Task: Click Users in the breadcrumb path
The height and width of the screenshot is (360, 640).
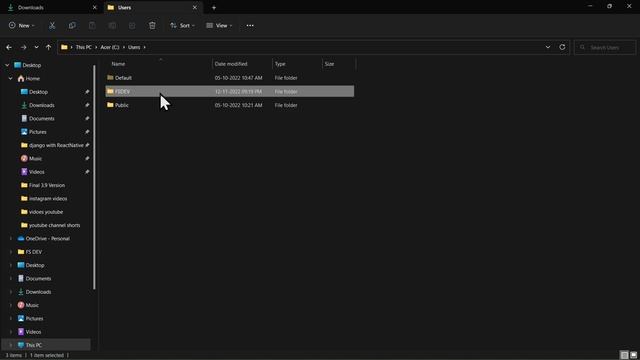Action: [134, 47]
